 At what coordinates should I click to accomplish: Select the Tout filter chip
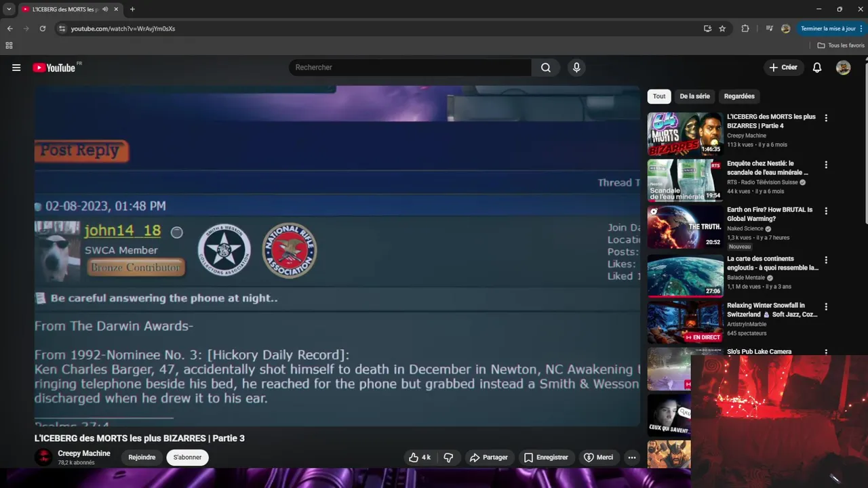[x=659, y=96]
